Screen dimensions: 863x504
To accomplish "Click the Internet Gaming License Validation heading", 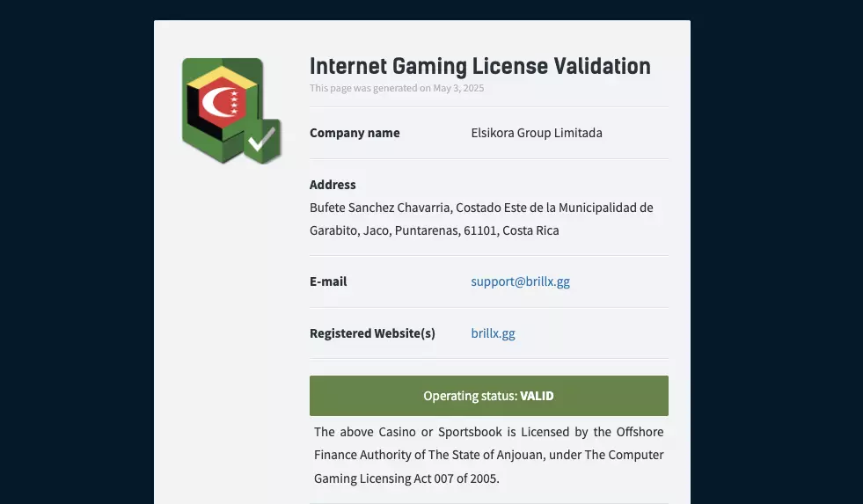I will (x=479, y=66).
